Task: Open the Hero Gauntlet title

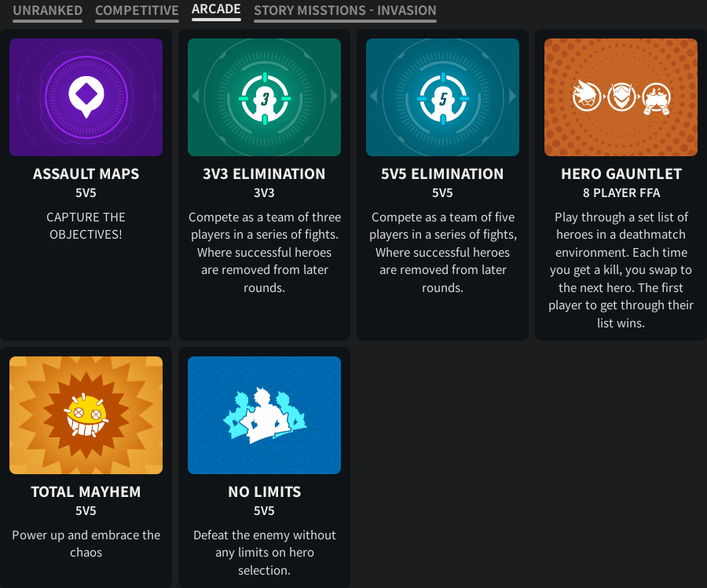Action: pyautogui.click(x=621, y=174)
